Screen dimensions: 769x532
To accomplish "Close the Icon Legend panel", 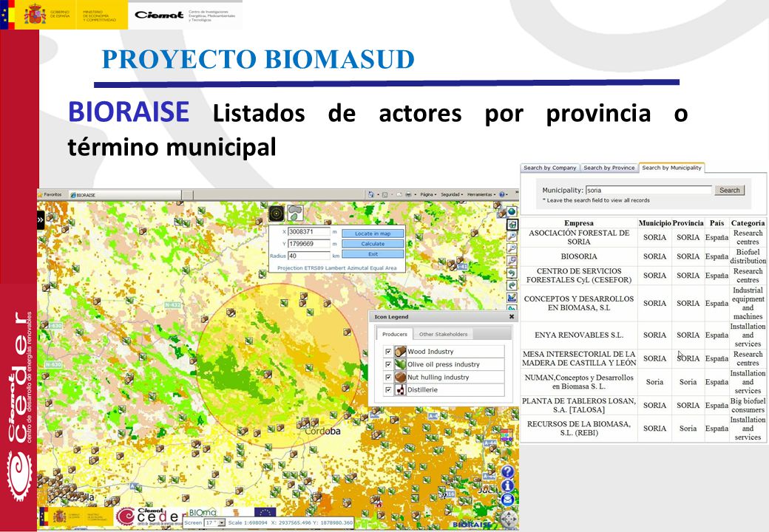I will pos(512,316).
